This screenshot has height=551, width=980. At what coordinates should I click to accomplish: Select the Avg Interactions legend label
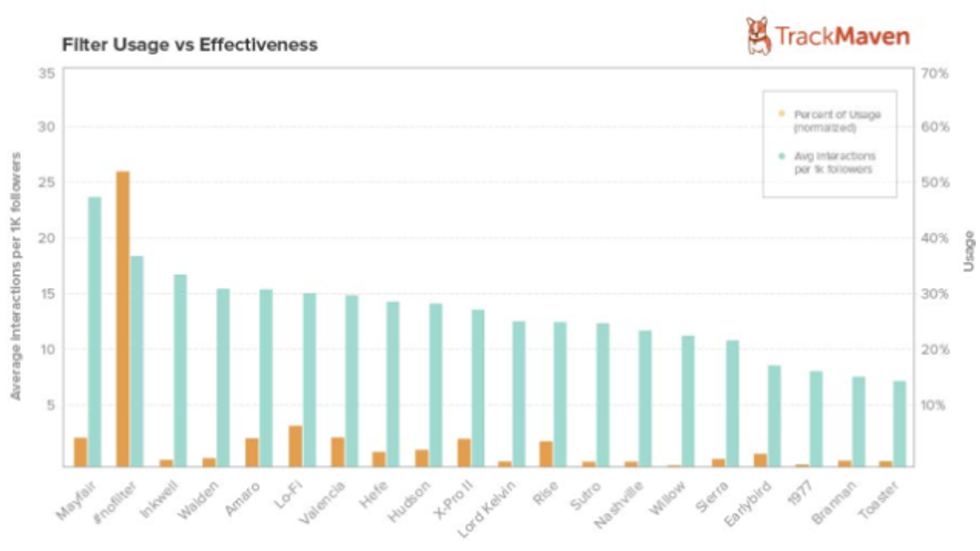[x=835, y=162]
